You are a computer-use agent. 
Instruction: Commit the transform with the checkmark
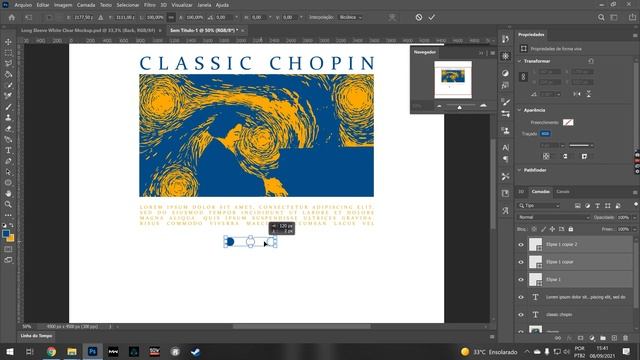pos(432,17)
